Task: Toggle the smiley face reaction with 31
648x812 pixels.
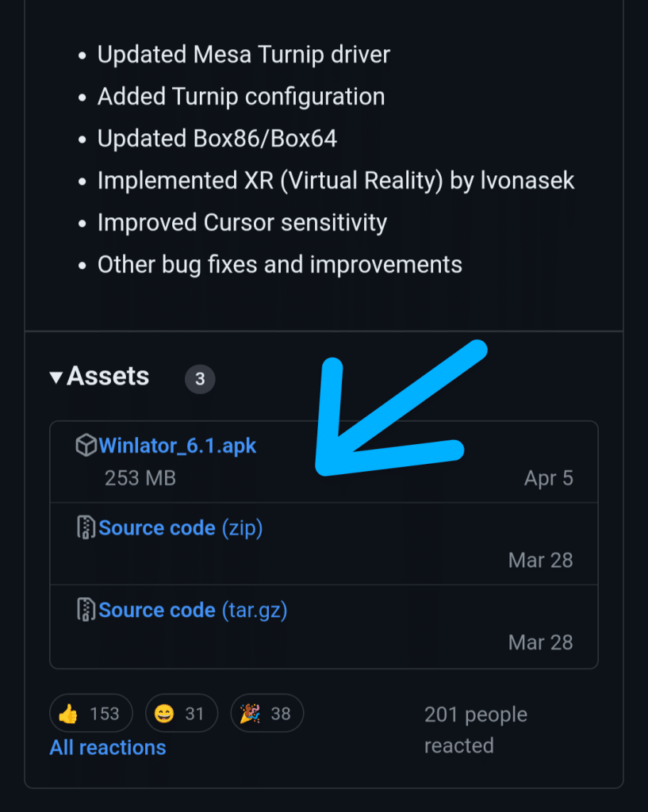Action: (180, 714)
